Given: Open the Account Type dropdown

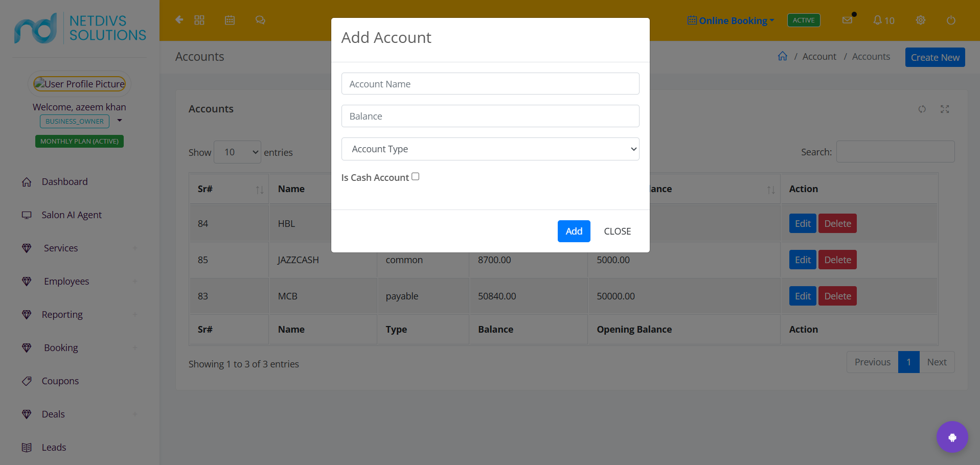Looking at the screenshot, I should [x=490, y=149].
